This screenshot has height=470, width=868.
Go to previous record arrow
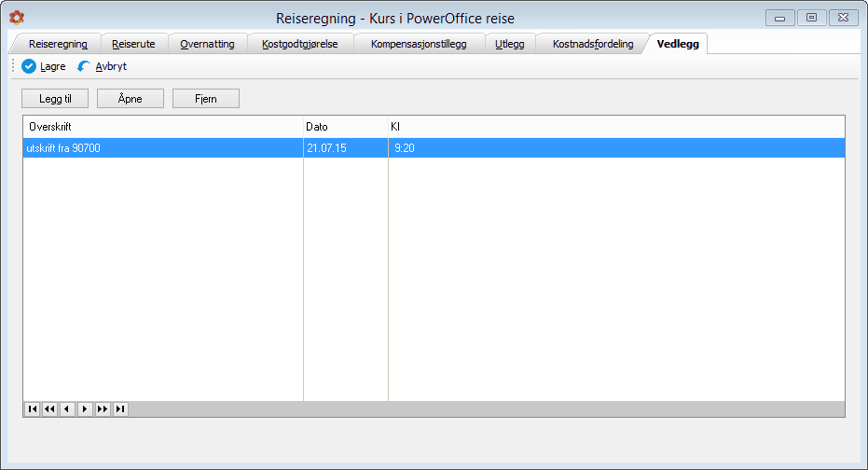[67, 409]
